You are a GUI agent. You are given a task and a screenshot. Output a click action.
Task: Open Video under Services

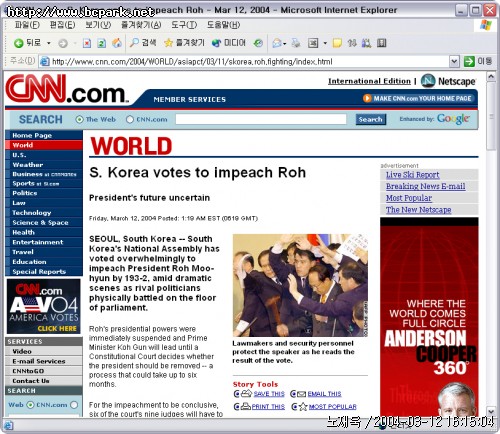tap(22, 351)
